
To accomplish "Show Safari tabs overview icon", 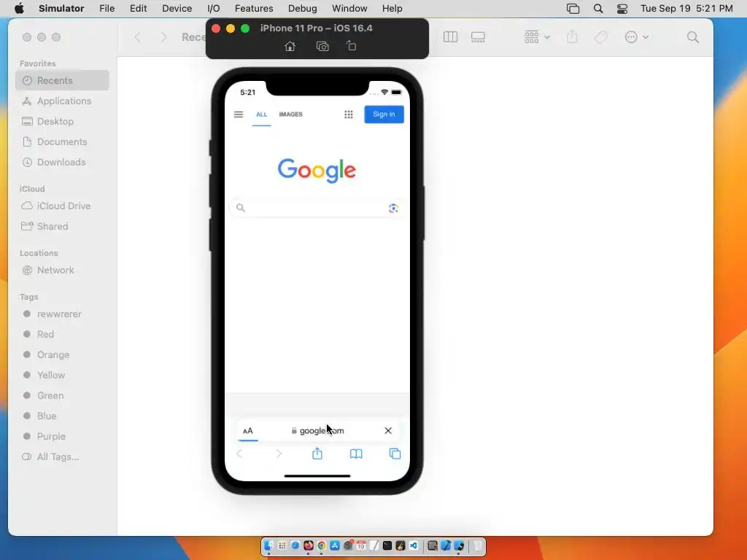I will pos(395,454).
